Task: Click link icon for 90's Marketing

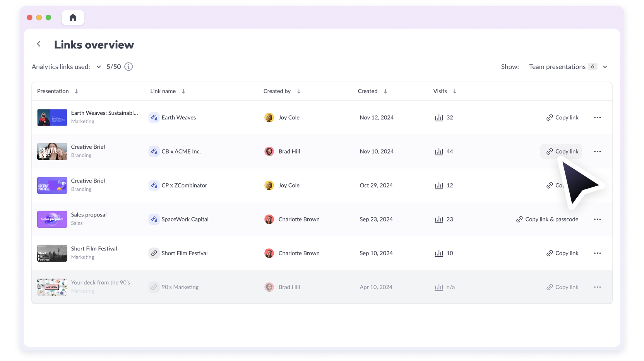Action: tap(154, 287)
